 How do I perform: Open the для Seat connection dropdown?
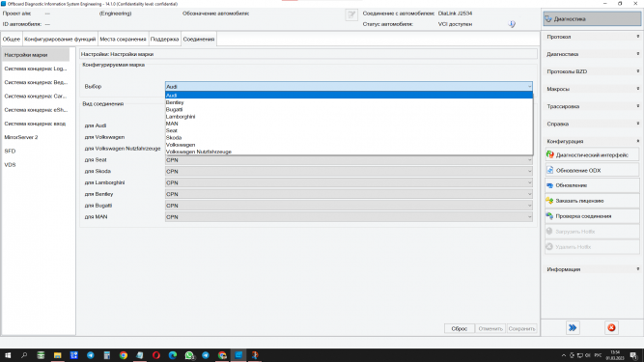coord(349,160)
